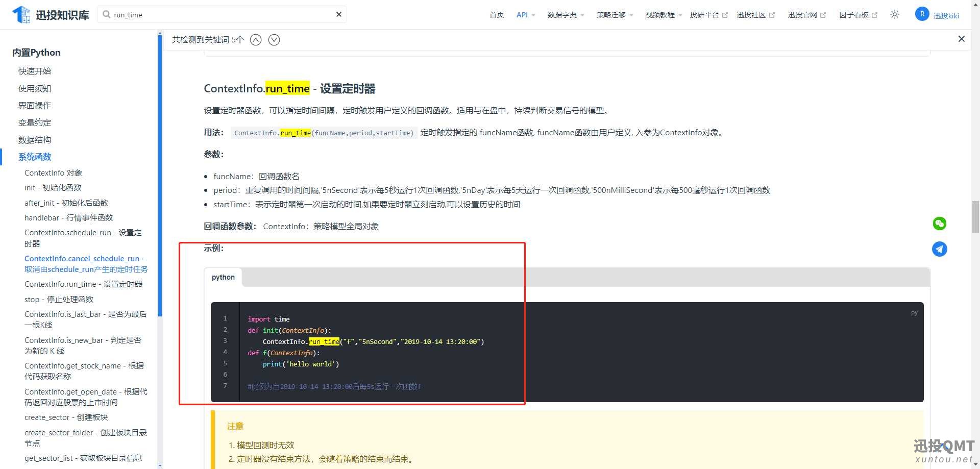Open the 因子看板 external link
Image resolution: width=980 pixels, height=469 pixels.
coord(858,15)
